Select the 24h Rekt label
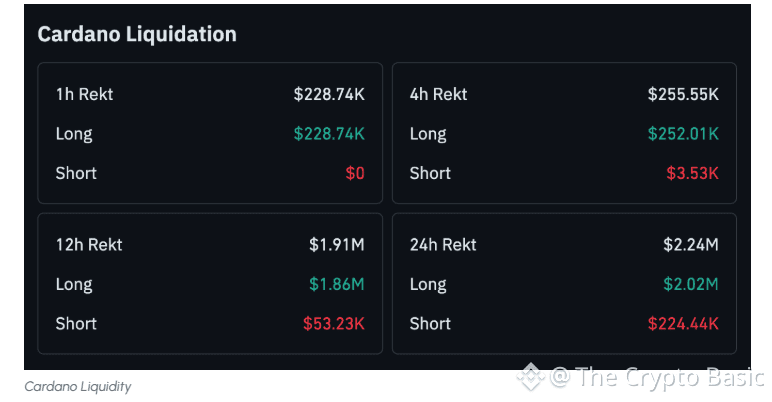This screenshot has height=402, width=772. (442, 244)
